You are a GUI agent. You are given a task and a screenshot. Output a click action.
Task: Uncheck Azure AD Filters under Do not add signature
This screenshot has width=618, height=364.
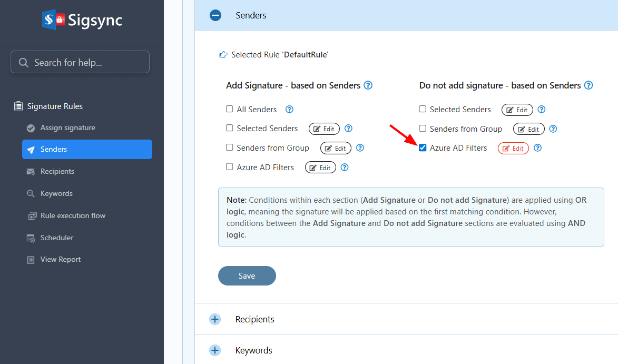pyautogui.click(x=423, y=148)
